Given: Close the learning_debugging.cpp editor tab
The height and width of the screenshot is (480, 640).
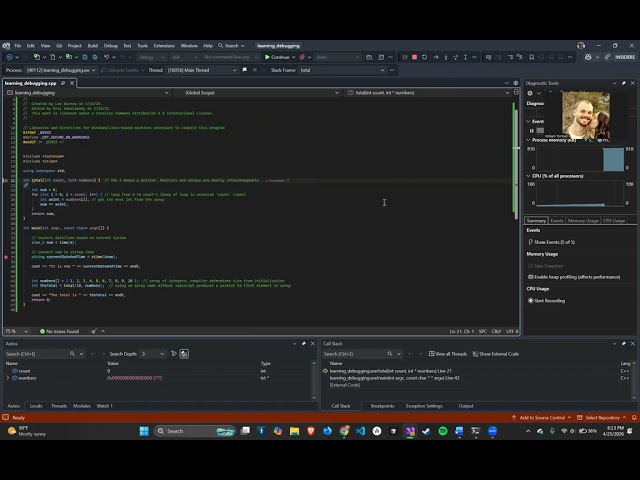Looking at the screenshot, I should tap(72, 83).
